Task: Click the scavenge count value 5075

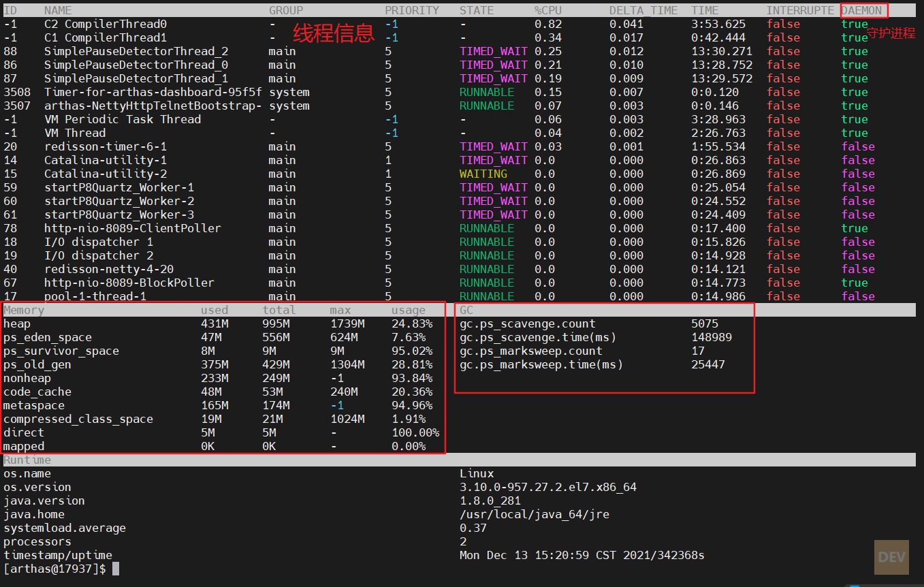Action: coord(705,323)
